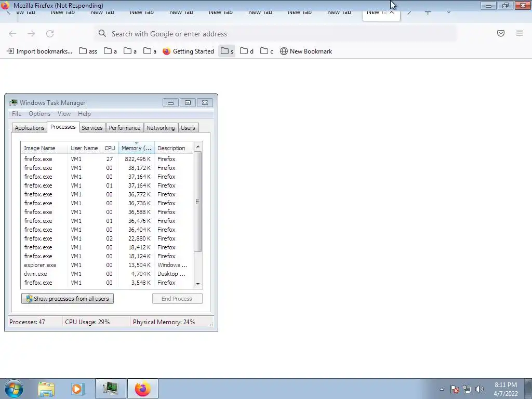
Task: Select the firefox.exe row using 822,496 K
Action: pos(107,159)
